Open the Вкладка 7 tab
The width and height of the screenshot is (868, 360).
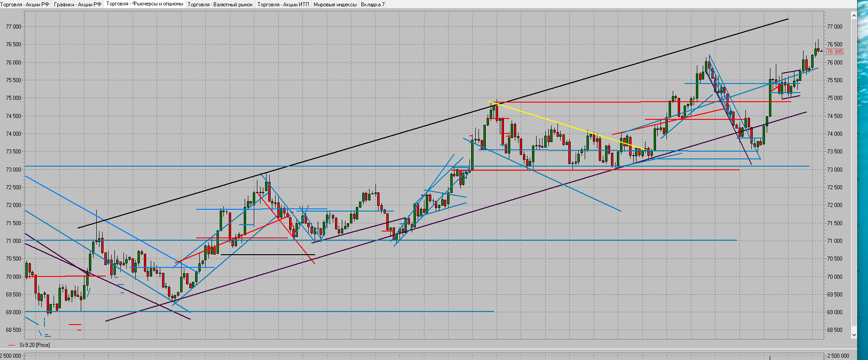(x=372, y=5)
